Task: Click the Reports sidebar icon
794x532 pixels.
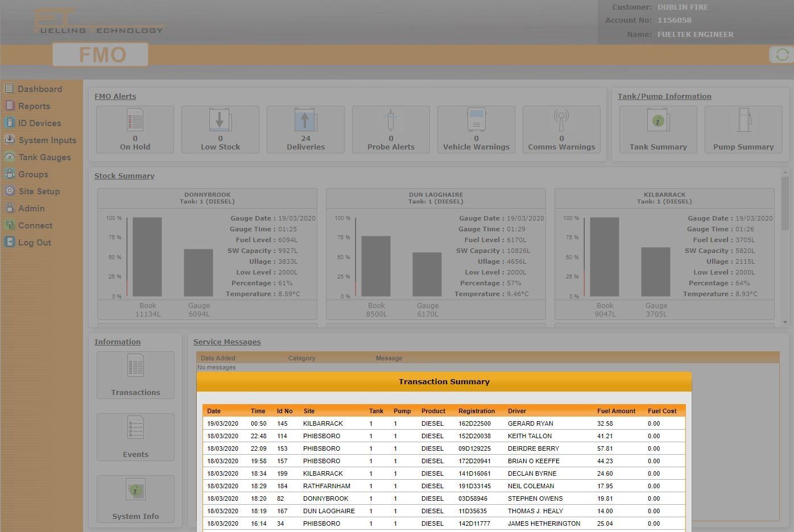Action: [x=9, y=105]
